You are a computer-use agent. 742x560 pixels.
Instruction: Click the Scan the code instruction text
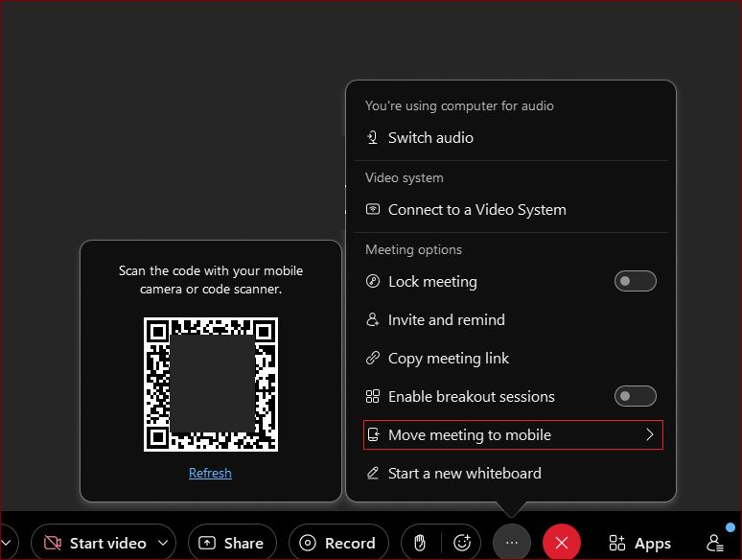pyautogui.click(x=211, y=280)
